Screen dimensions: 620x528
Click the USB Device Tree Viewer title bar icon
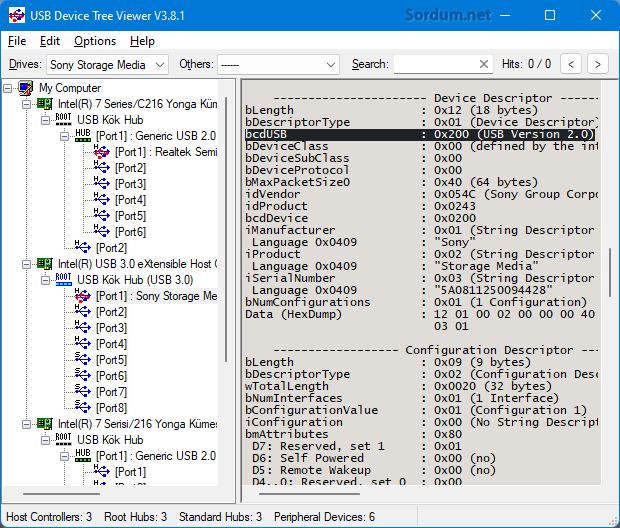17,15
